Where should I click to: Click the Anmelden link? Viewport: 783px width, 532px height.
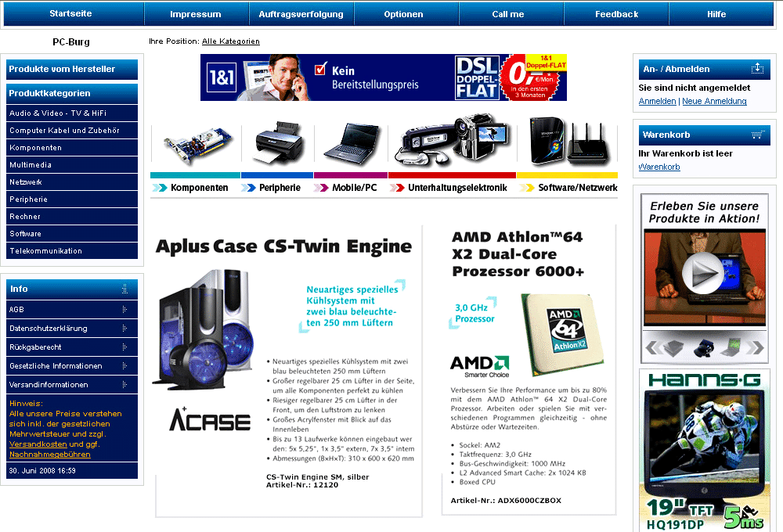(x=657, y=101)
